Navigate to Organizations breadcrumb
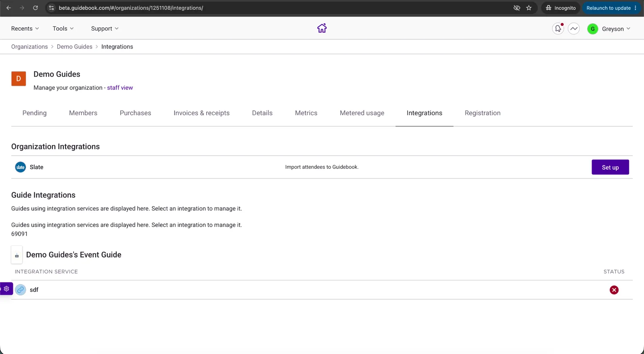 coord(29,47)
